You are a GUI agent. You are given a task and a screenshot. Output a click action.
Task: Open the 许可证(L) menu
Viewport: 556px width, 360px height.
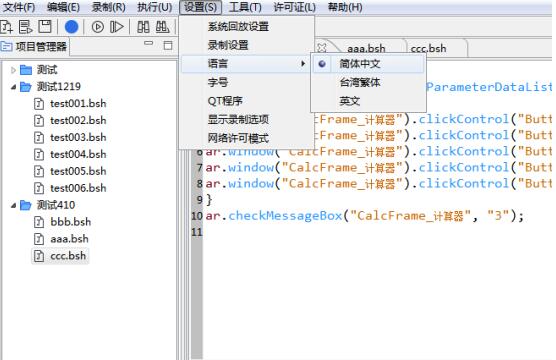click(295, 7)
